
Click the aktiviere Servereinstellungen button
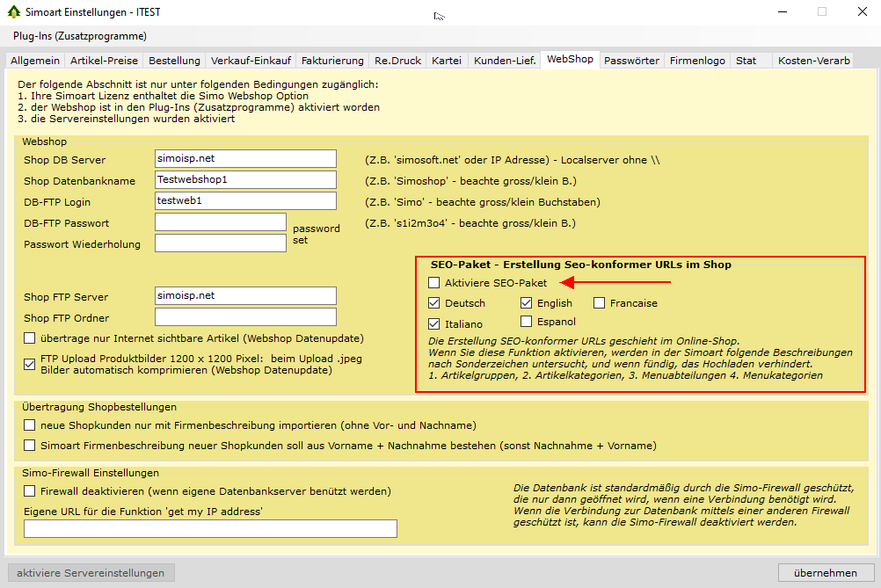[91, 573]
